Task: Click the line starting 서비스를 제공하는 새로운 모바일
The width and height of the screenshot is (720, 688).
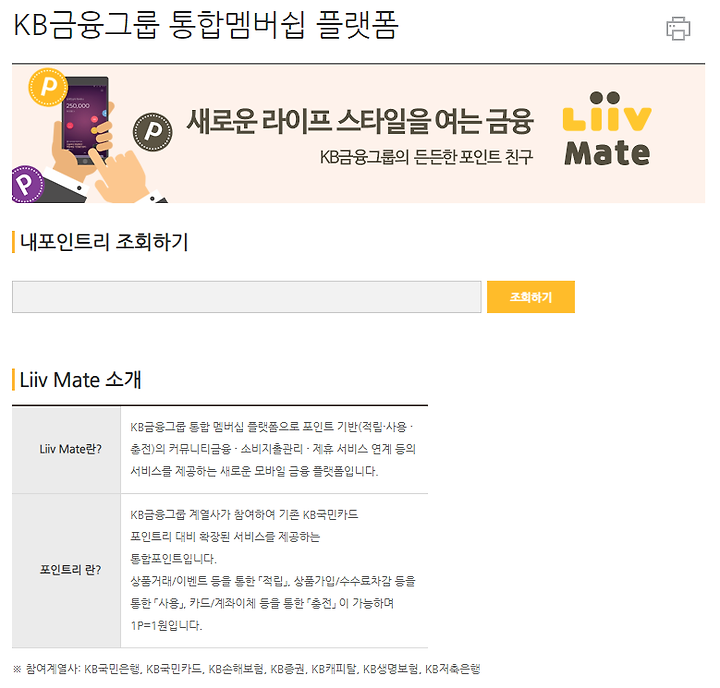Action: pos(254,471)
